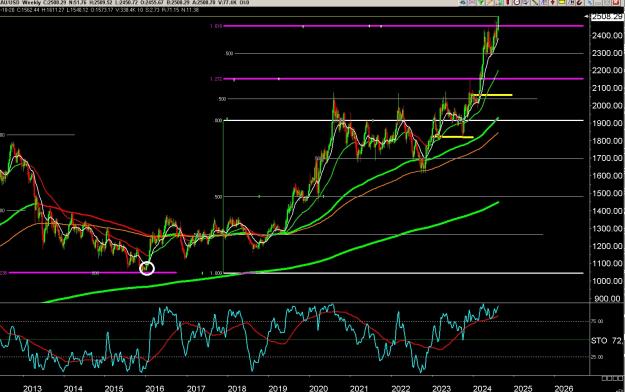Screen dimensions: 625x392
Task: Click the 1300.00 price axis label
Action: pyautogui.click(x=606, y=229)
